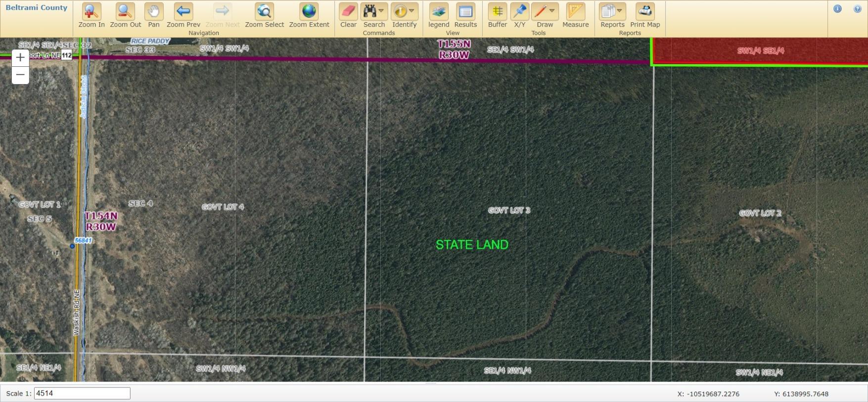The width and height of the screenshot is (868, 402).
Task: Click the map plus zoom button
Action: (x=20, y=57)
